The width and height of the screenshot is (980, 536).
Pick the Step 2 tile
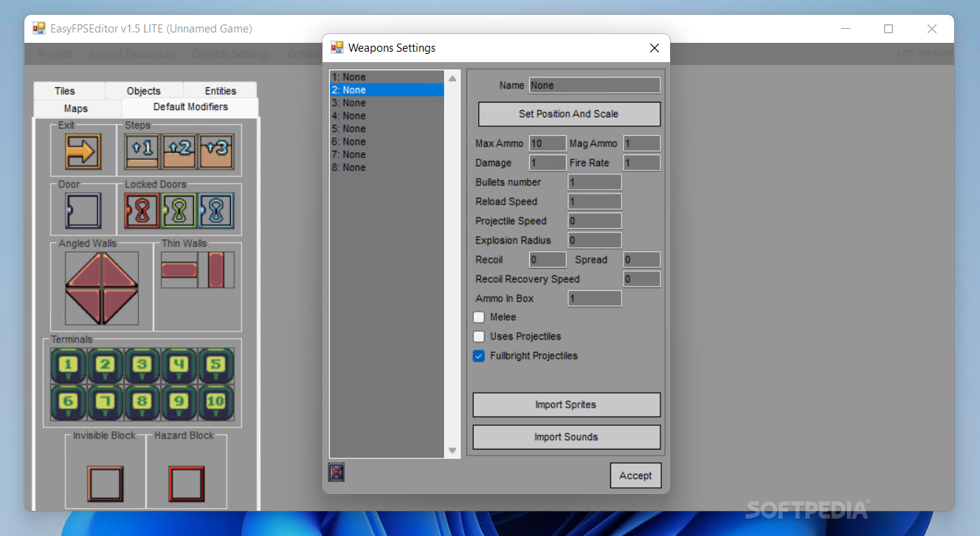coord(179,151)
